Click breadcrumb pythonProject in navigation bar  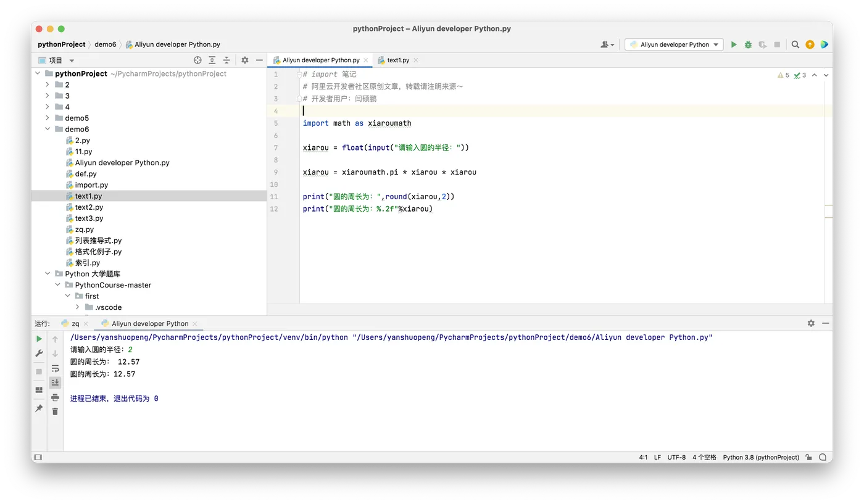pyautogui.click(x=62, y=44)
